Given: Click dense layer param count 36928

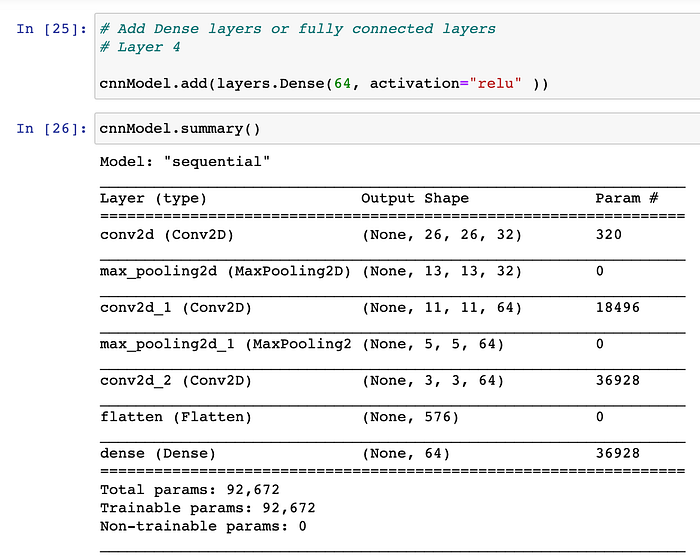Looking at the screenshot, I should tap(618, 453).
